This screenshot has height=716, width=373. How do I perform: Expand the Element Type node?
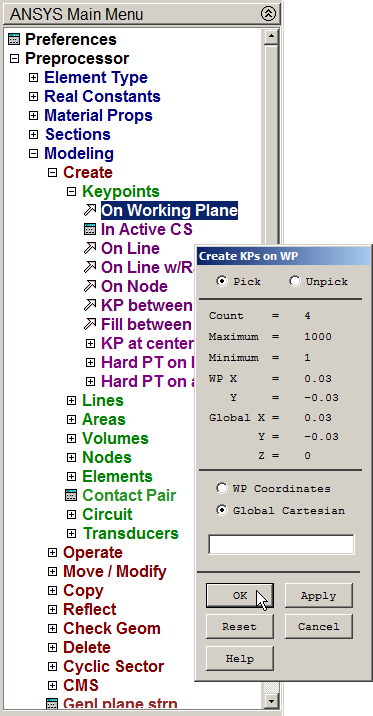click(x=33, y=77)
